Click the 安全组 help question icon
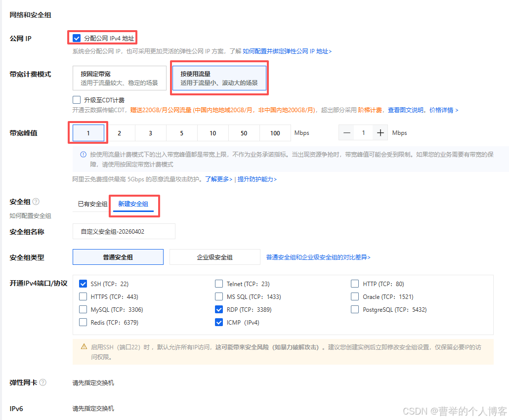The height and width of the screenshot is (420, 509). 36,202
